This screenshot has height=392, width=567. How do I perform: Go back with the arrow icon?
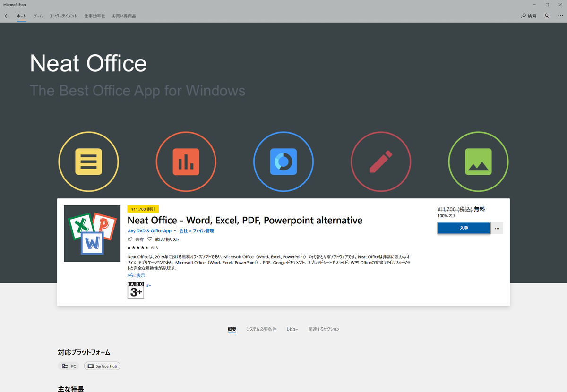coord(7,16)
